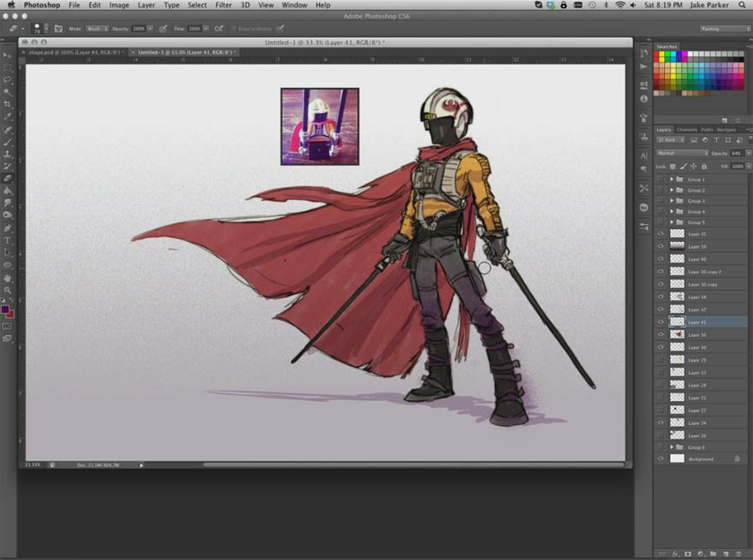The width and height of the screenshot is (753, 560).
Task: Open the Character panel icon
Action: [x=644, y=156]
